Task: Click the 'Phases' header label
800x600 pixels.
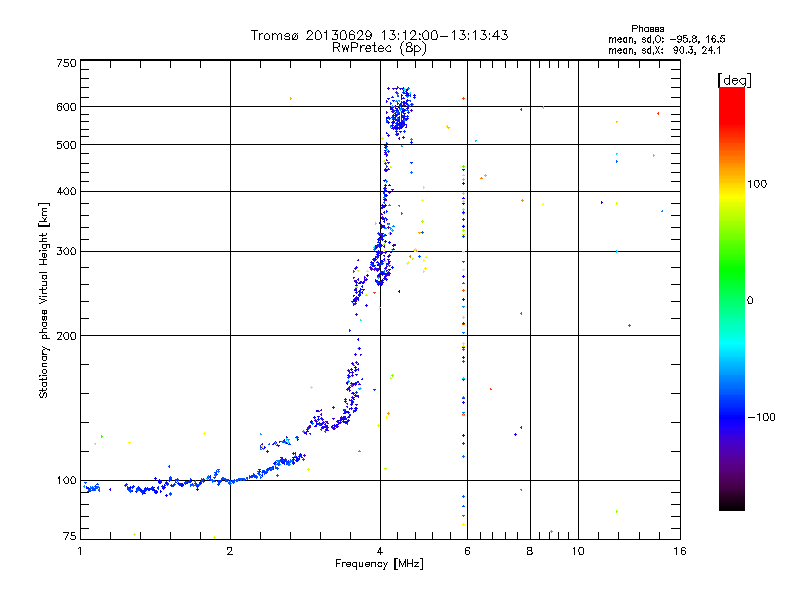Action: pyautogui.click(x=647, y=29)
